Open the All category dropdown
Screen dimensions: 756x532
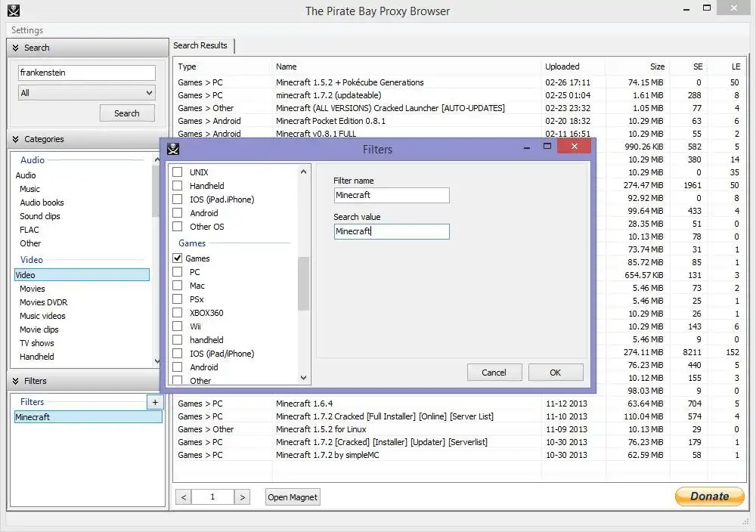(87, 93)
